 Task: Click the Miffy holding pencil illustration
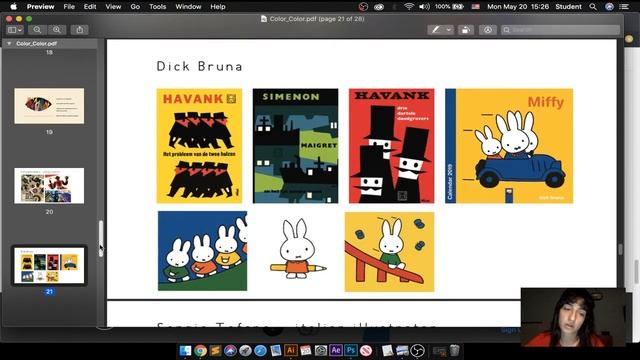(x=297, y=250)
